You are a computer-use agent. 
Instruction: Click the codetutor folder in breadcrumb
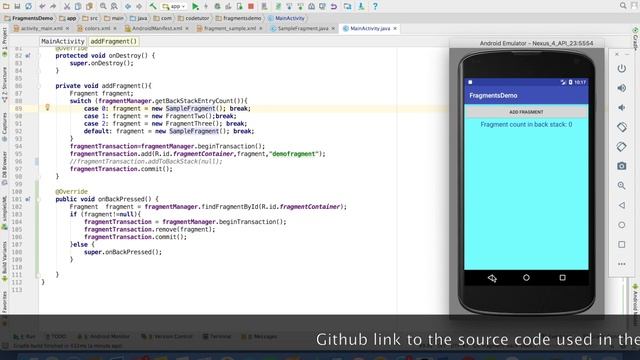pyautogui.click(x=193, y=18)
